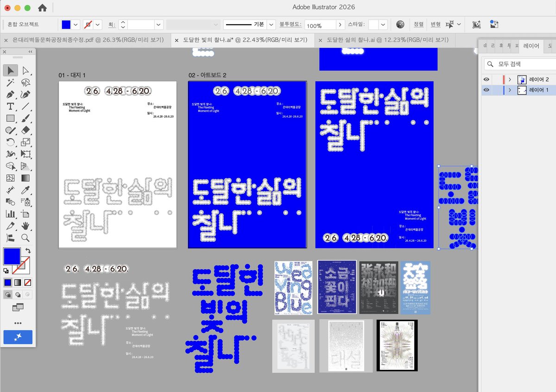This screenshot has width=556, height=392.
Task: Select the Pen tool
Action: 10,94
